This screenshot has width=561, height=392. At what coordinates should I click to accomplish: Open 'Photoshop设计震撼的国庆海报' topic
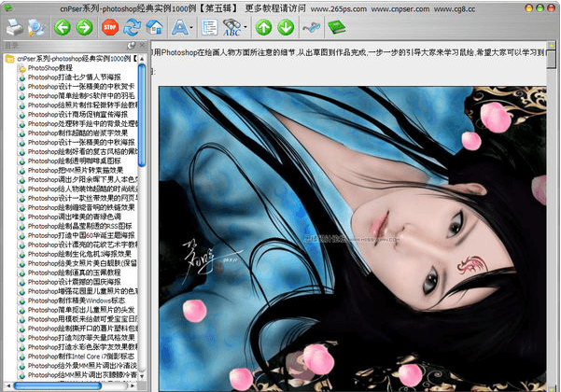(x=74, y=282)
